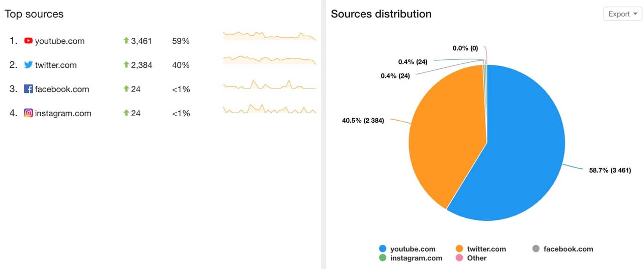Click the 58.7% (3 461) data label
Image resolution: width=644 pixels, height=269 pixels.
(x=610, y=171)
